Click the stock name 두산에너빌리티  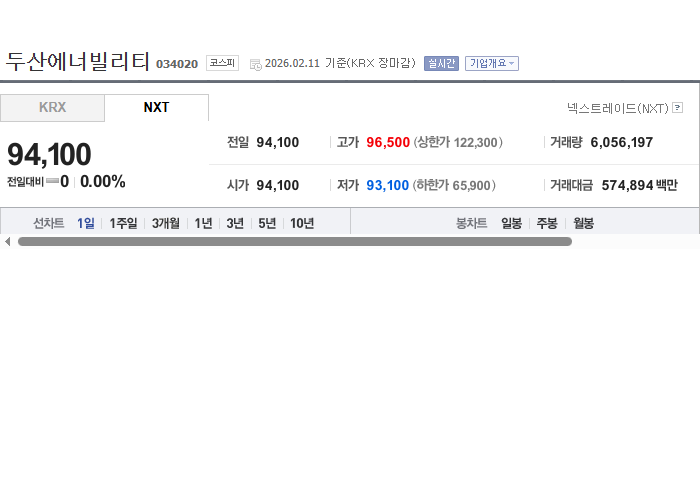point(78,61)
